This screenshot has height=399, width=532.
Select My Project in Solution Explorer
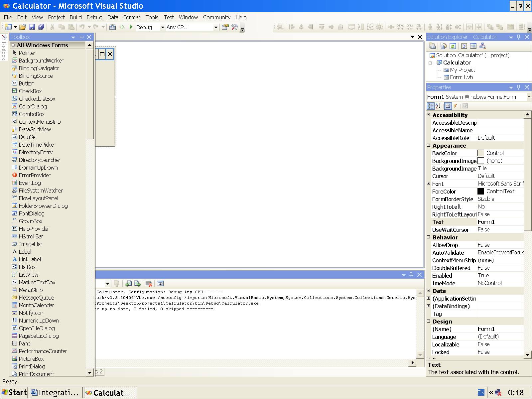tap(463, 70)
